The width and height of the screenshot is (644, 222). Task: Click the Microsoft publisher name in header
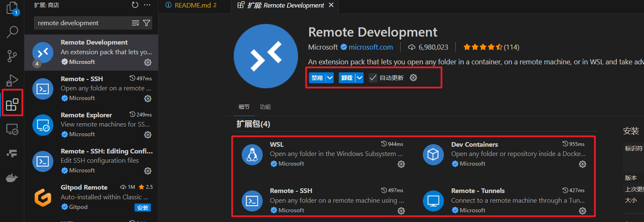tap(323, 47)
